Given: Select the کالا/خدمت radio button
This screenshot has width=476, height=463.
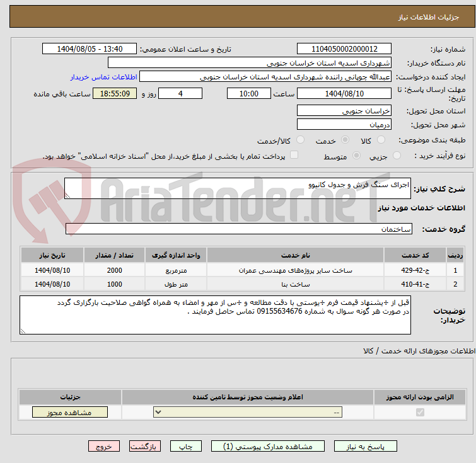Looking at the screenshot, I should point(300,140).
